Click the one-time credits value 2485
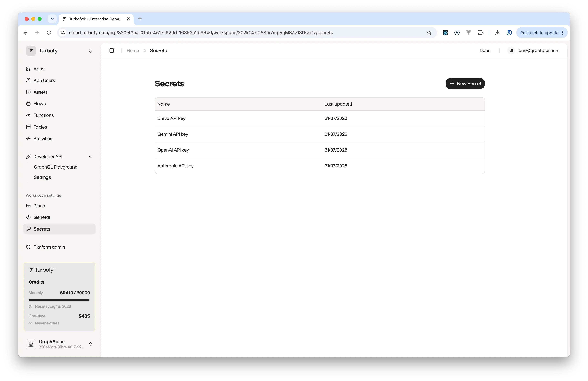Viewport: 588px width, 381px height. tap(84, 316)
